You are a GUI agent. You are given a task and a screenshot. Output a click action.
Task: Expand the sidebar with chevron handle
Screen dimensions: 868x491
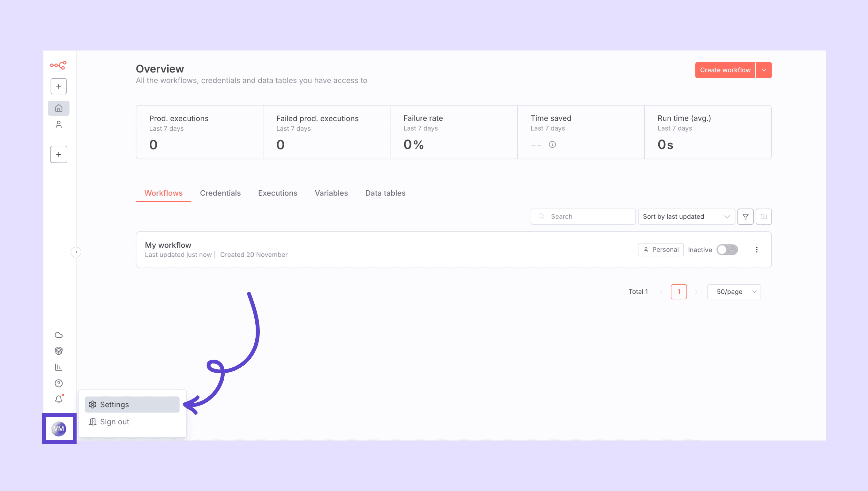click(x=76, y=252)
